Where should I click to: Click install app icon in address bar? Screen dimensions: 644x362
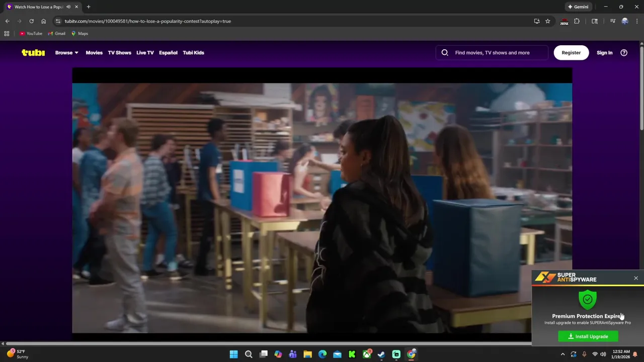pos(537,21)
